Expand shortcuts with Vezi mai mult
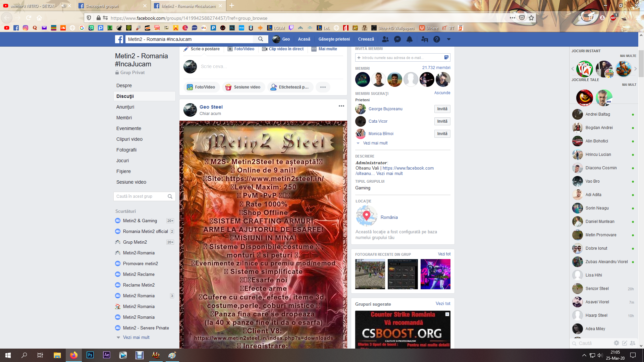Image resolution: width=644 pixels, height=362 pixels. point(136,337)
